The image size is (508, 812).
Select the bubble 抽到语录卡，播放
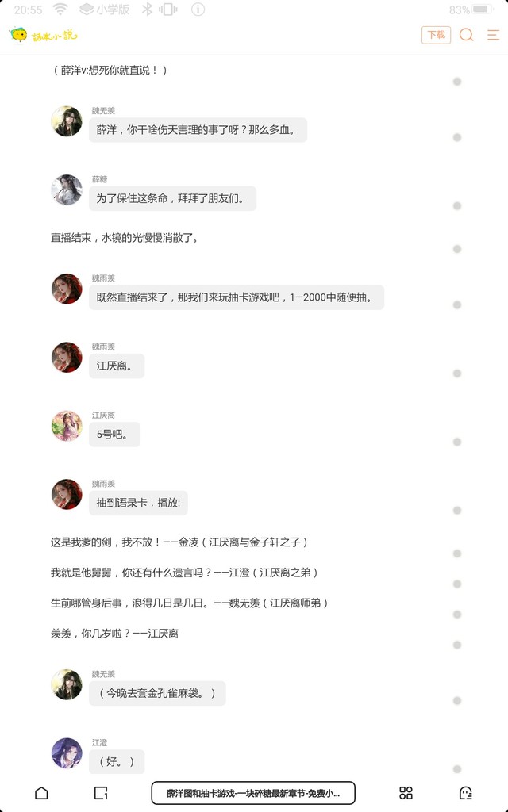coord(138,503)
